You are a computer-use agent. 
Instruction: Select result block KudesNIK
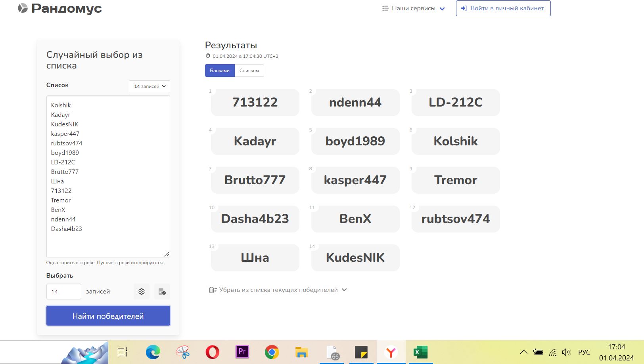[x=355, y=258]
